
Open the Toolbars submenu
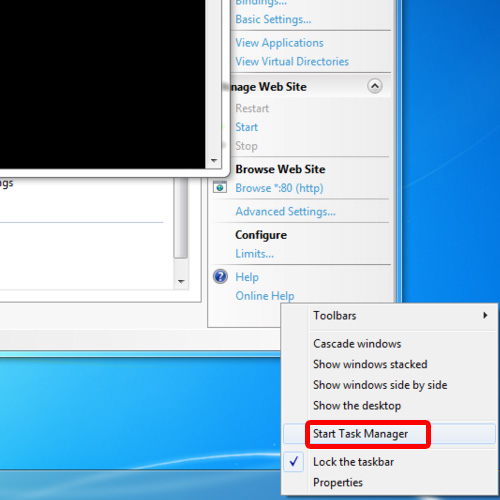(389, 315)
